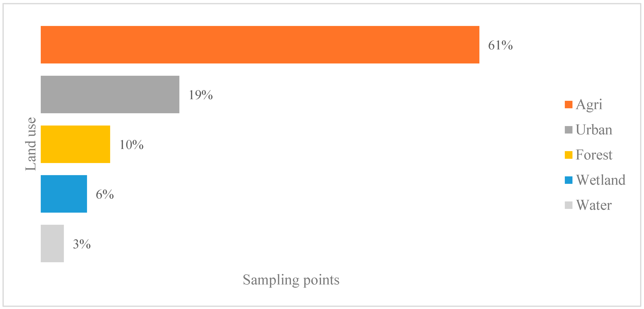644x309 pixels.
Task: Select the yellow Forest legend swatch
Action: tap(568, 155)
